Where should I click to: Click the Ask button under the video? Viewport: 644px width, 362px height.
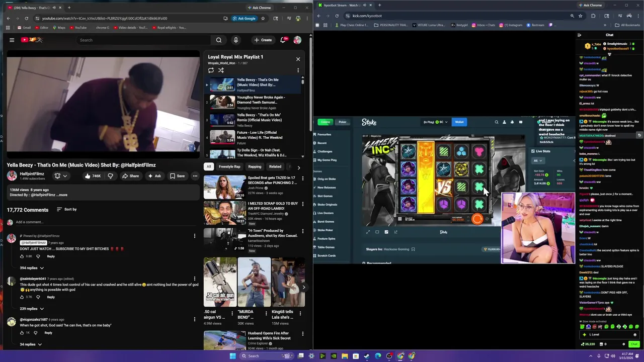tap(154, 176)
